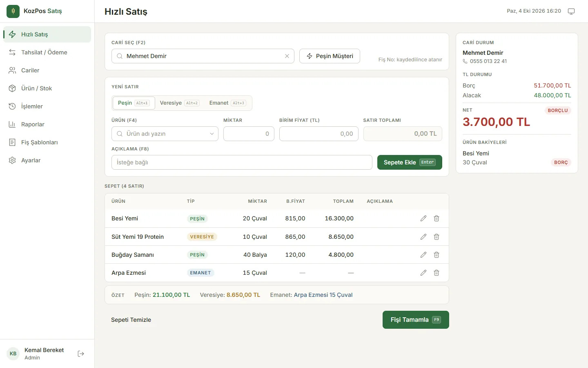Delete the Besi Yemi basket row
Viewport: 588px width, 368px height.
437,218
